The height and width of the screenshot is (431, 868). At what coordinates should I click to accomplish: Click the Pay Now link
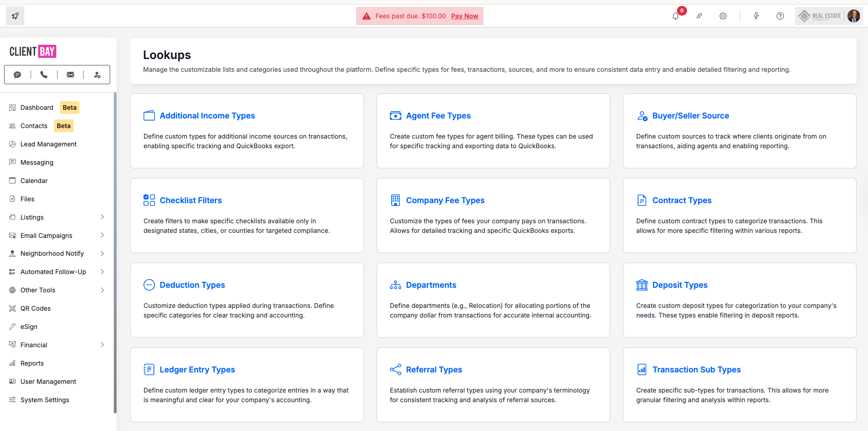[464, 16]
